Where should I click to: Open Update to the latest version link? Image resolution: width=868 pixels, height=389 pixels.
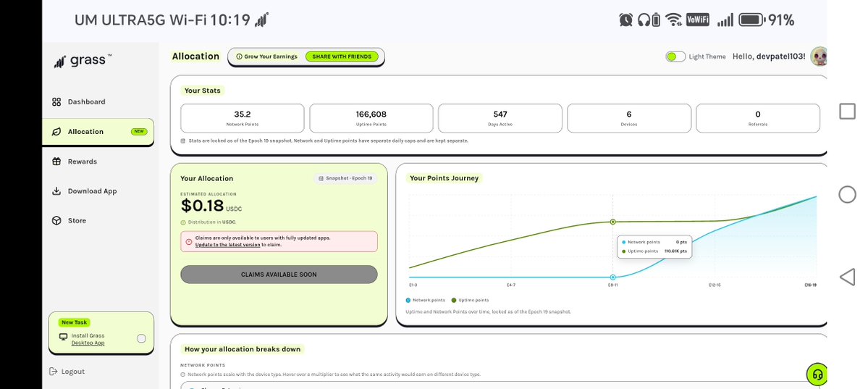click(227, 245)
